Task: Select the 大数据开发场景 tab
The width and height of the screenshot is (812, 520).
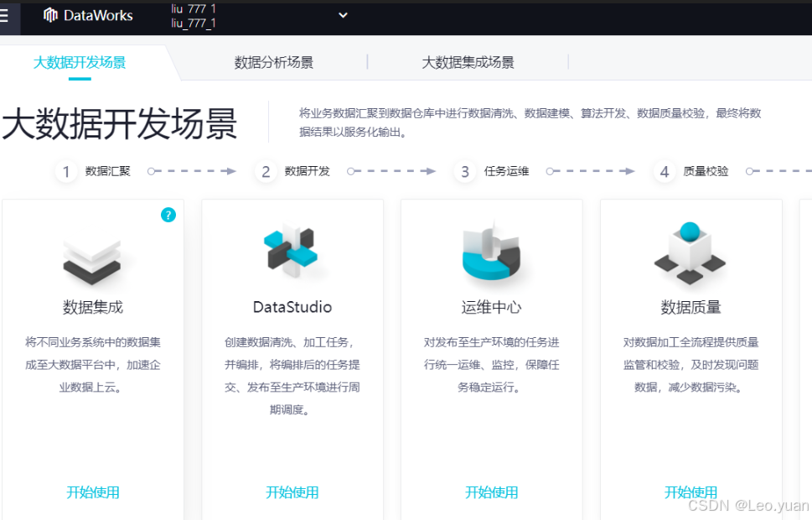Action: pyautogui.click(x=80, y=63)
